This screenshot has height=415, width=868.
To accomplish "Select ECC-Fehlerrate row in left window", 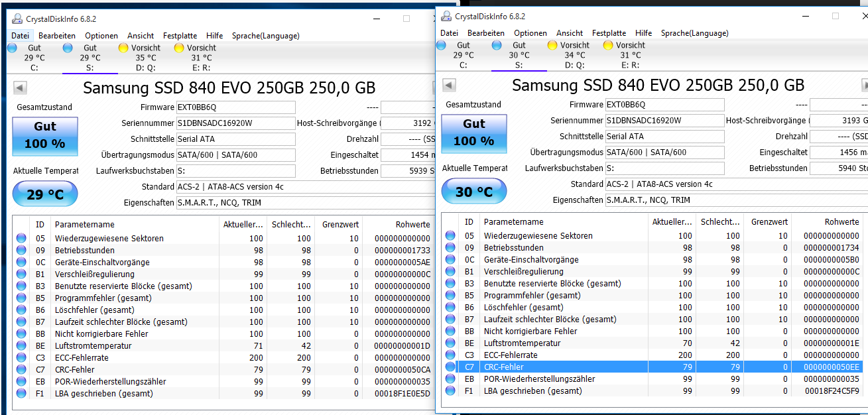I will 223,358.
